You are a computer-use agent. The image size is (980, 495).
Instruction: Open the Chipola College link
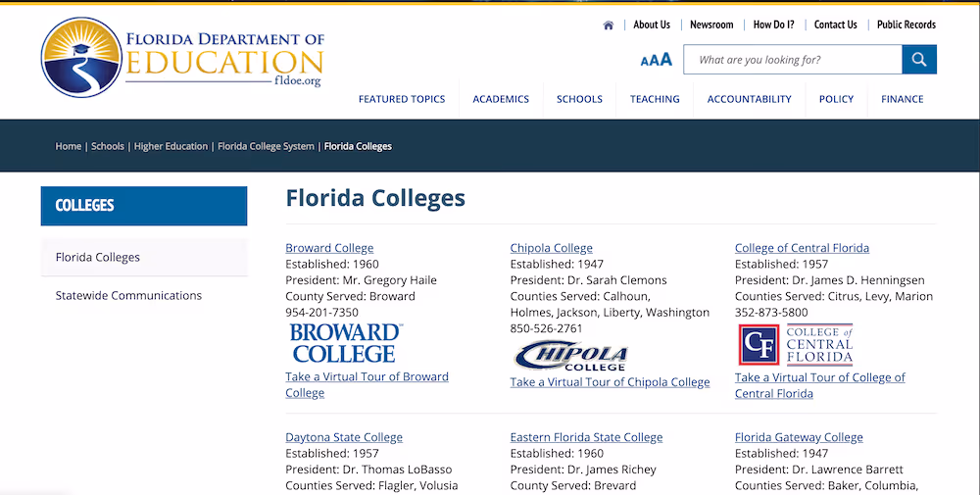click(x=551, y=247)
